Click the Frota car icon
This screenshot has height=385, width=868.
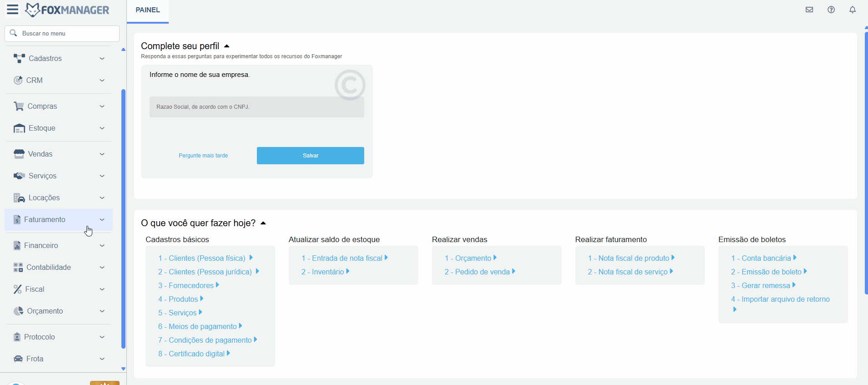[18, 359]
